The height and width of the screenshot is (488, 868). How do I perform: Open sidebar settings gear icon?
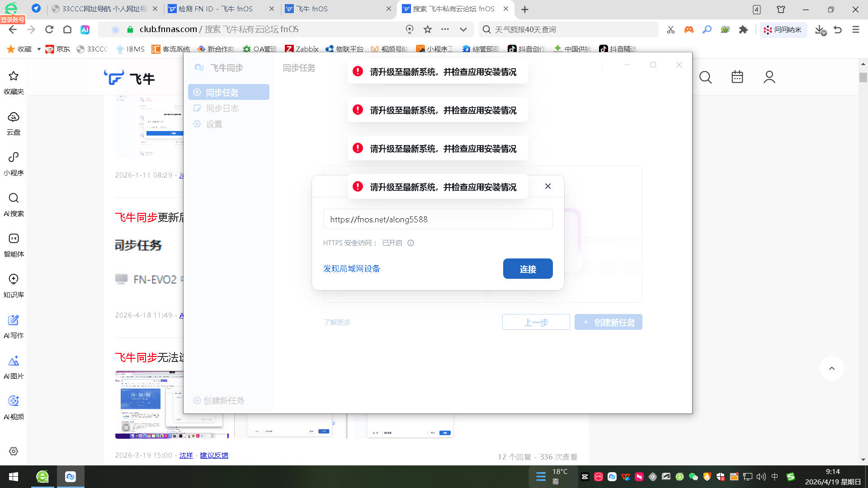tap(14, 451)
